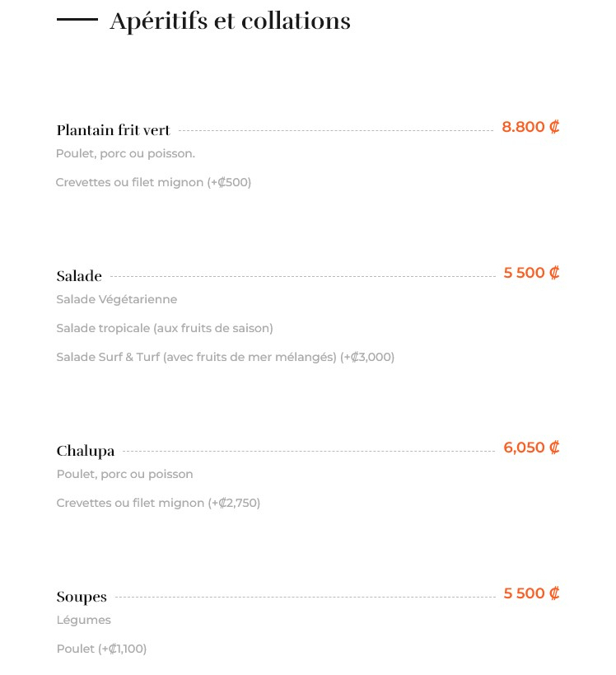
Task: Click the Apéritifs et collations heading
Action: click(230, 21)
